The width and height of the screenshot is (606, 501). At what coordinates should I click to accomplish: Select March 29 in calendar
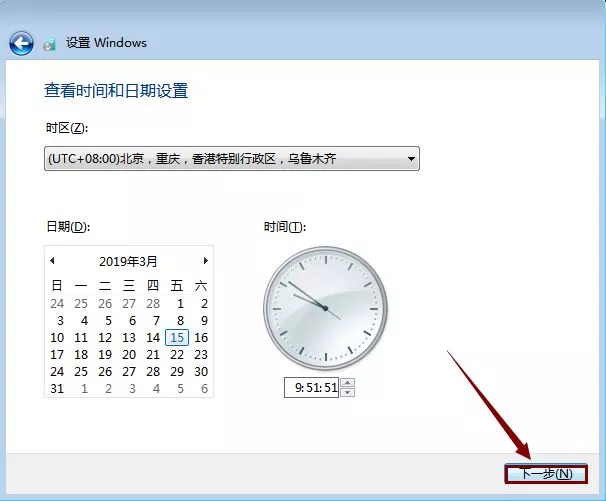[x=177, y=371]
